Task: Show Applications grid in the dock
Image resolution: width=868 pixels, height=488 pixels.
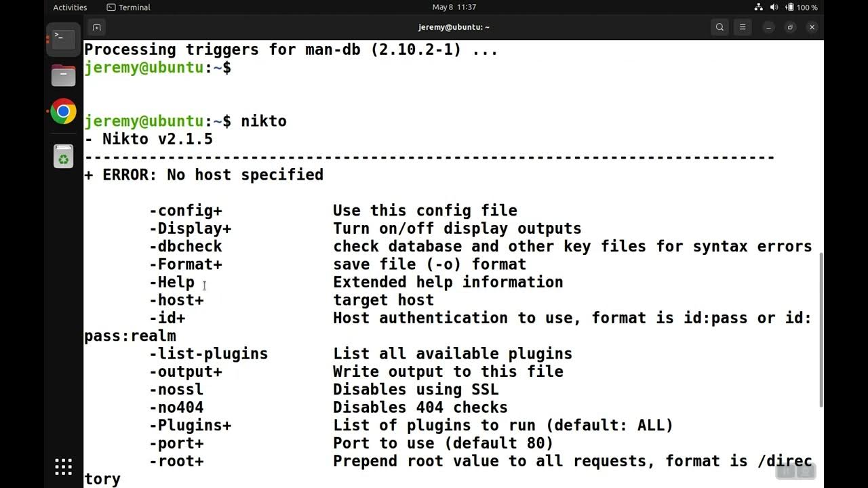Action: point(63,466)
